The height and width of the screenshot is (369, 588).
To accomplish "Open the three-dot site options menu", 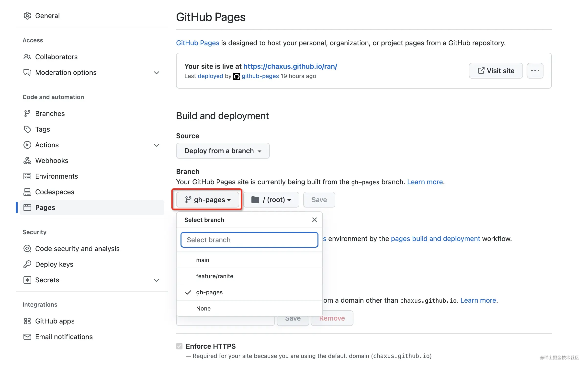I will (x=535, y=71).
